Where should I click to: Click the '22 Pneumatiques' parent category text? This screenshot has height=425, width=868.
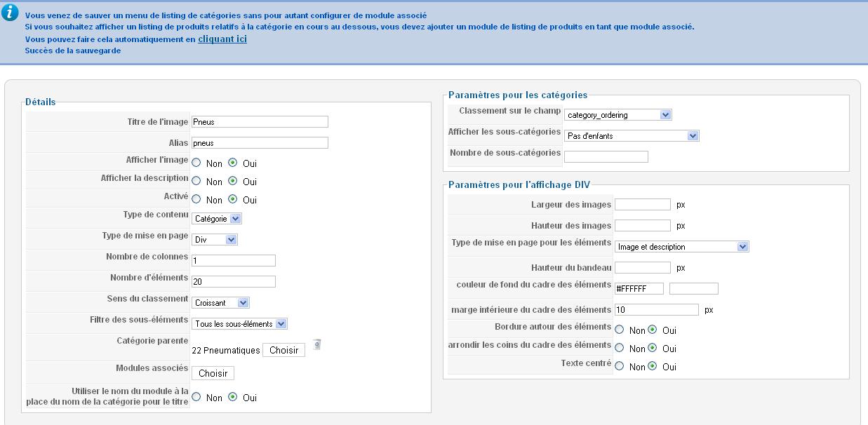click(x=225, y=350)
